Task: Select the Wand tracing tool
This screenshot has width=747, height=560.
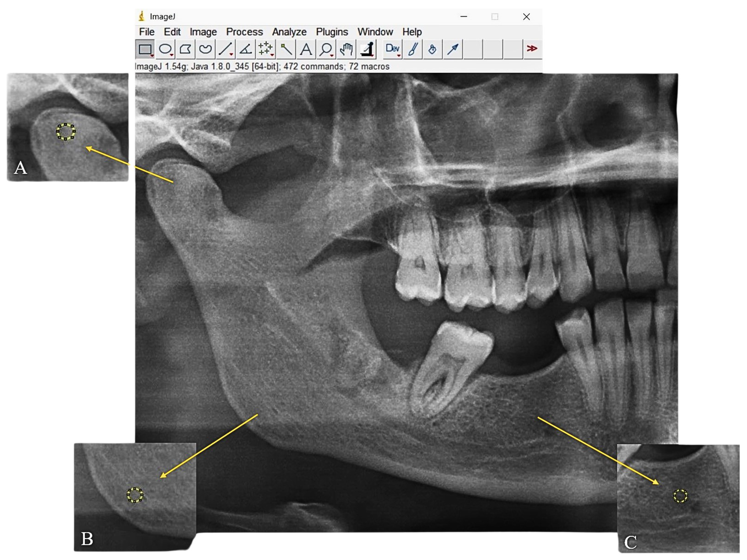Action: pyautogui.click(x=286, y=49)
